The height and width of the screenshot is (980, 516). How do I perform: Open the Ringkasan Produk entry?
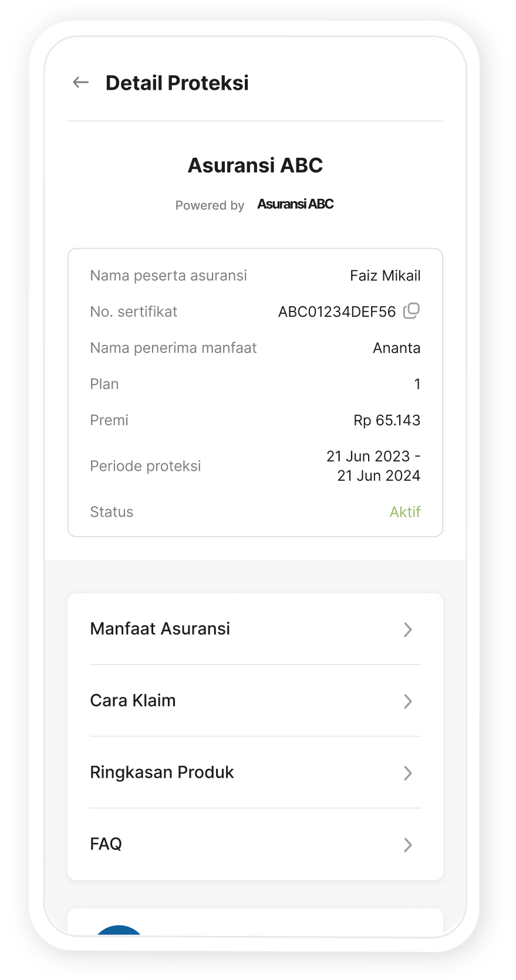[162, 772]
